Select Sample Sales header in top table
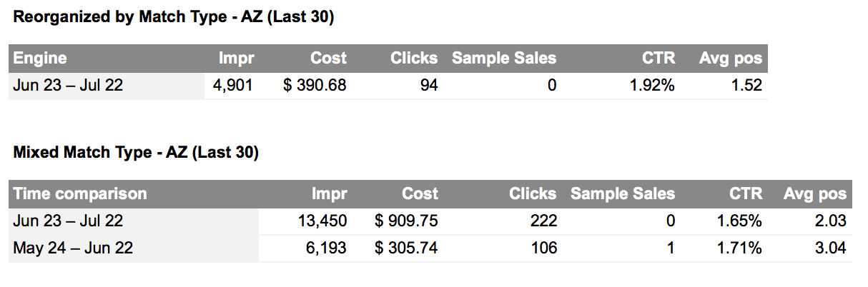Image resolution: width=868 pixels, height=287 pixels. pyautogui.click(x=504, y=59)
